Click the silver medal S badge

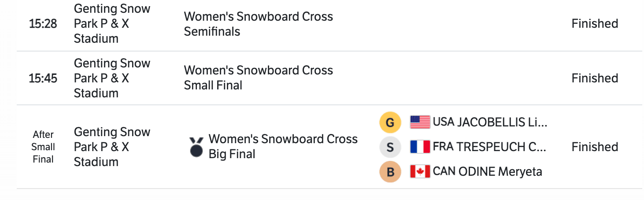click(x=390, y=147)
